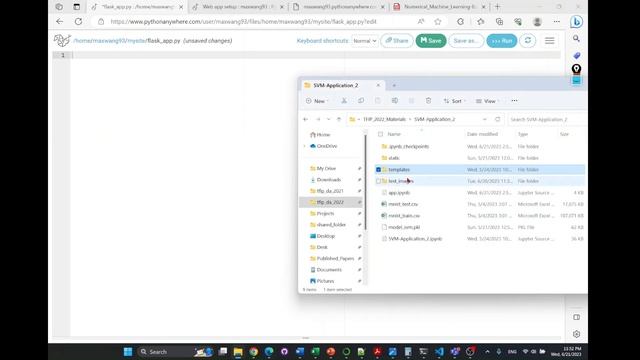Image resolution: width=640 pixels, height=360 pixels.
Task: Open the Windows Start menu
Action: 128,351
